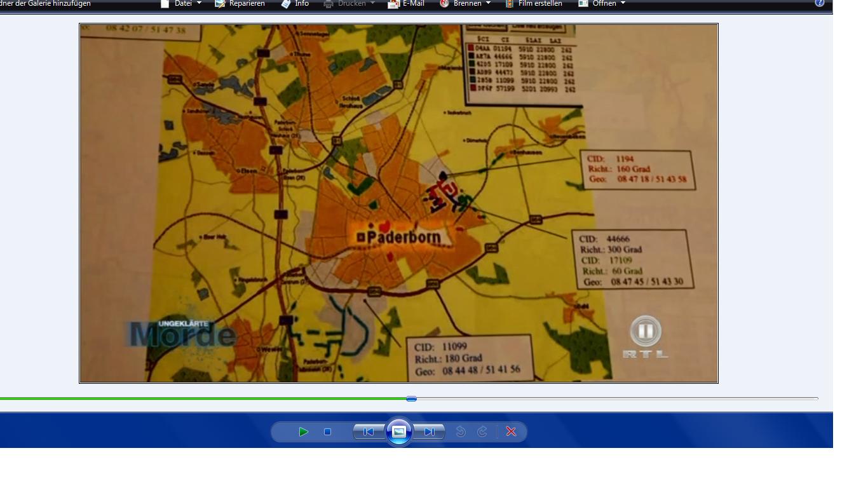The width and height of the screenshot is (868, 488).
Task: Click the Reparieren toolbar button
Action: coord(240,4)
